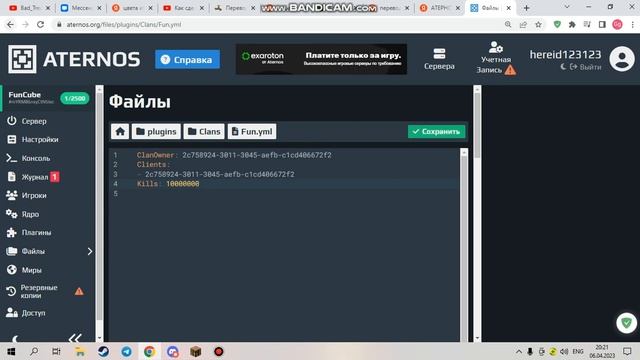Open the Справка help button

coord(187,60)
